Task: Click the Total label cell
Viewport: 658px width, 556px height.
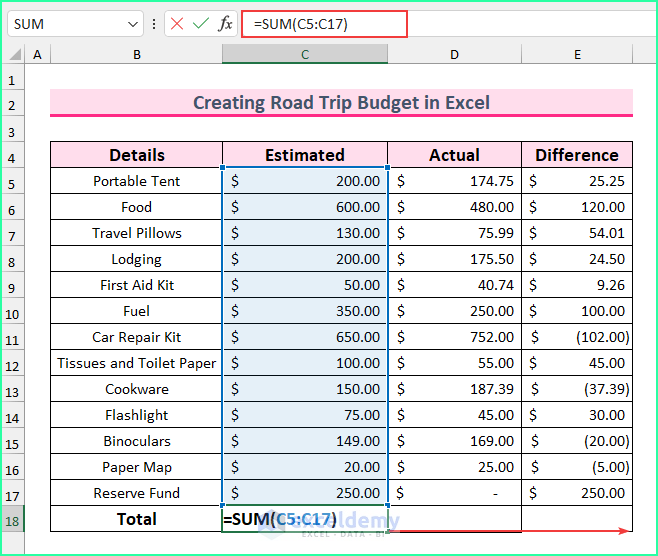Action: click(136, 519)
